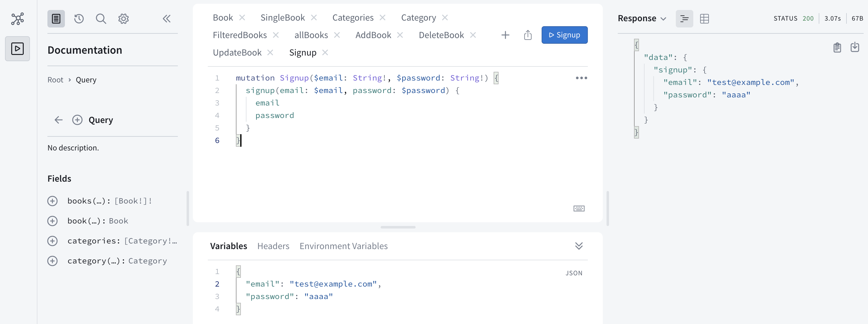Close the Categories tab
This screenshot has height=324, width=868.
coord(382,17)
